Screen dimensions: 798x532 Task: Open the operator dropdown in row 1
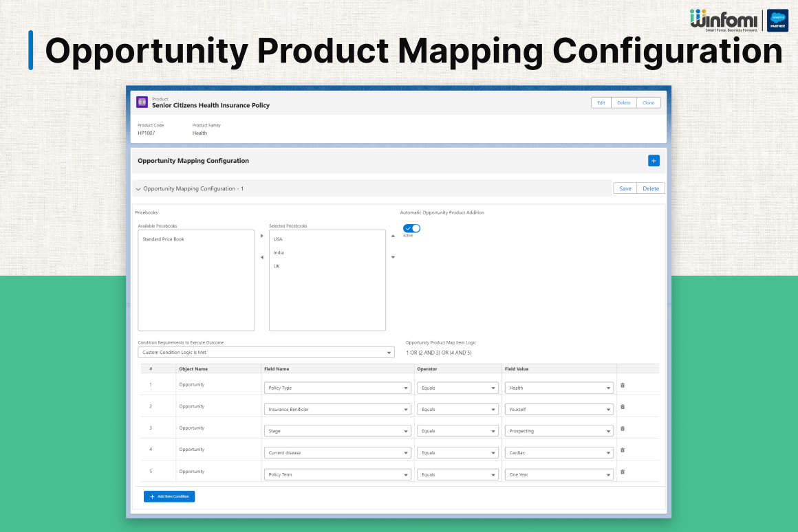457,388
